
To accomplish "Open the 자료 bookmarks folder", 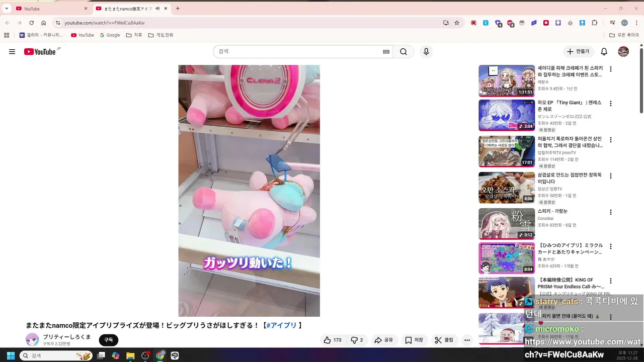I will tap(134, 35).
